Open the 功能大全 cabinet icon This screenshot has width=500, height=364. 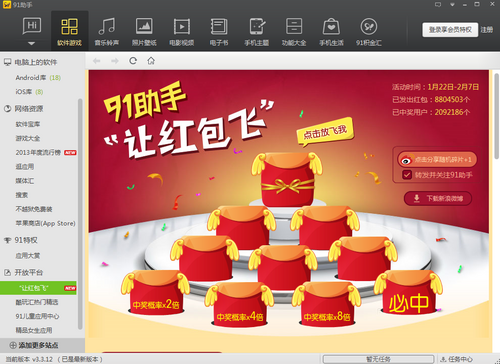click(x=294, y=27)
